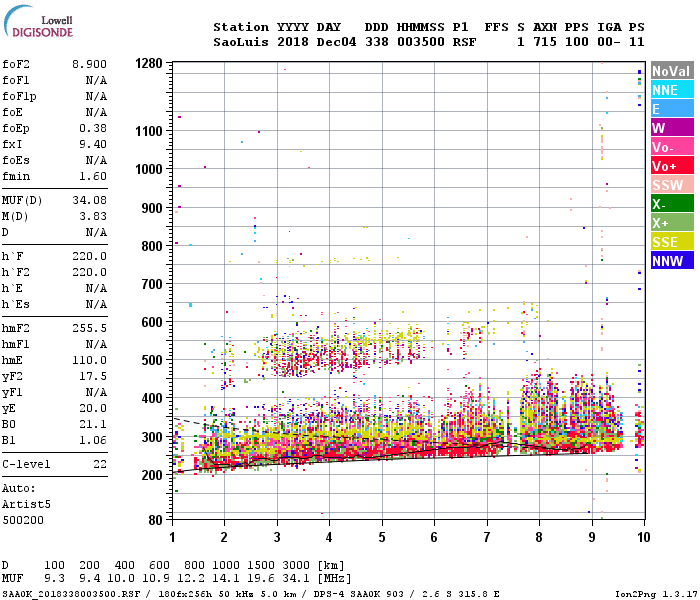Click the 003500 time value
Screen dimensions: 700x600
[x=421, y=42]
